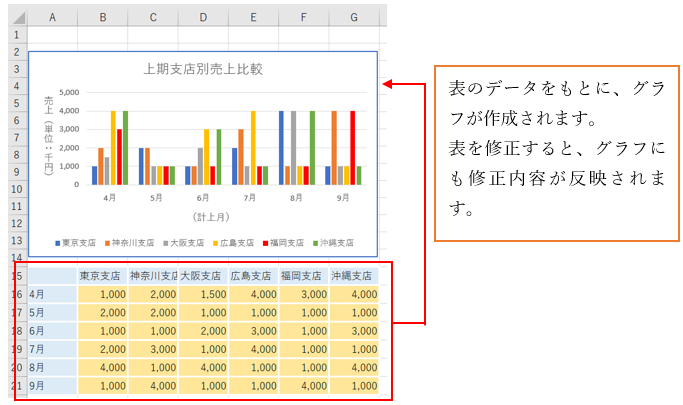Select row 14 header
Image resolution: width=683 pixels, height=405 pixels.
15,257
